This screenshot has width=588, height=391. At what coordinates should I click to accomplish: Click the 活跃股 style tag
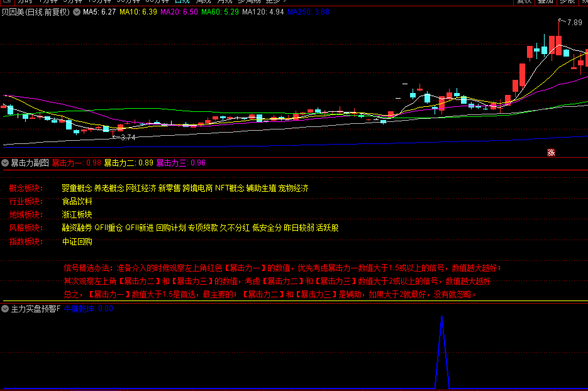coord(328,228)
